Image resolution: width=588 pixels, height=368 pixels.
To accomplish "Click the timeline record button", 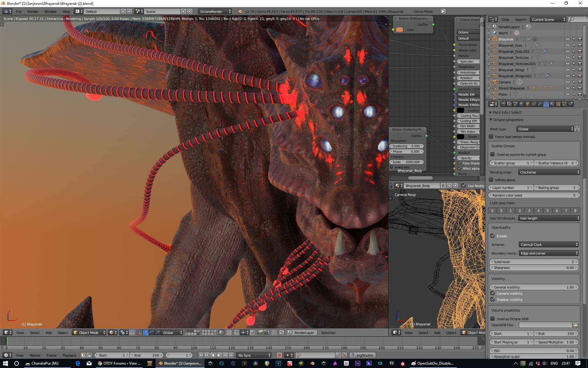I will (279, 355).
